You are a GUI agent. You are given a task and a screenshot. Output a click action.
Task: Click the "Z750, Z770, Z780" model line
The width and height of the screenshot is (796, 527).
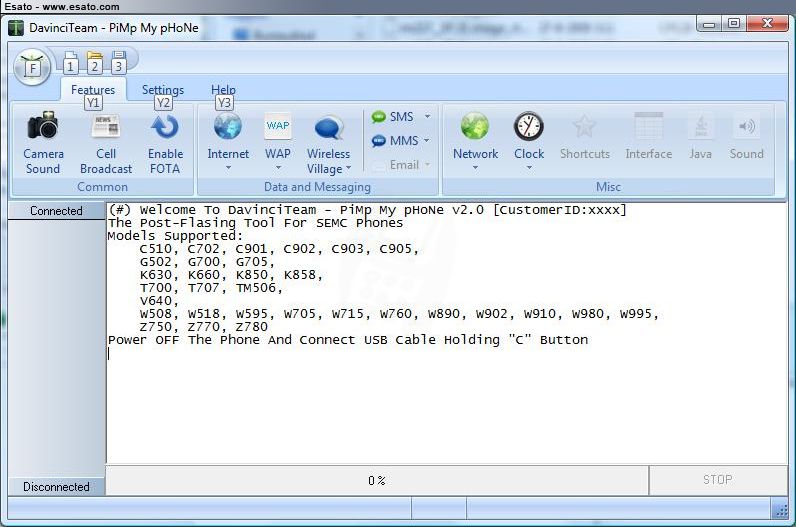click(204, 327)
